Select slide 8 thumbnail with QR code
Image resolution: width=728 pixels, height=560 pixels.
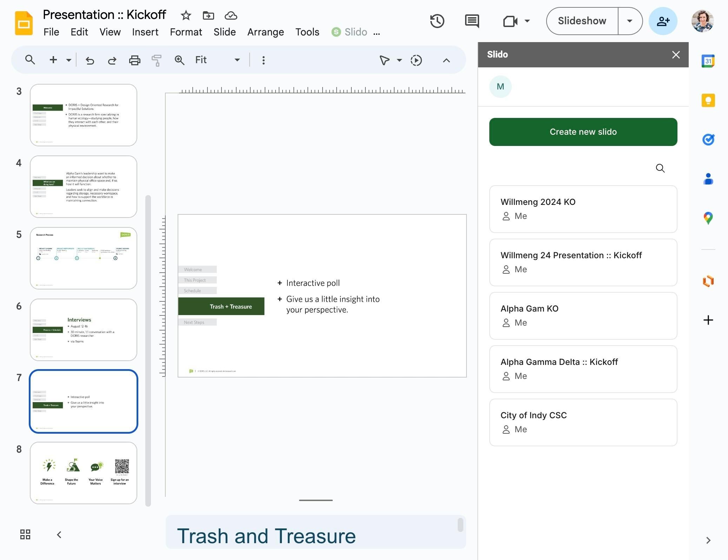point(84,473)
